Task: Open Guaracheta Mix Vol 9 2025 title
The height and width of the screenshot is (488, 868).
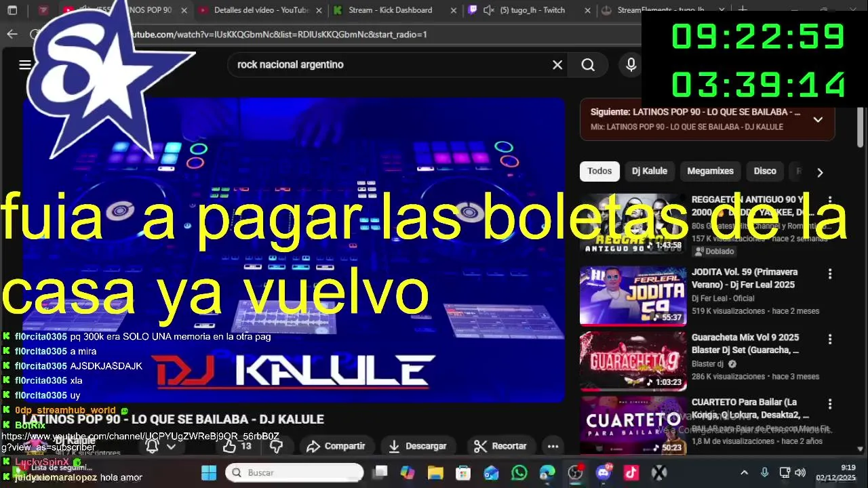Action: pyautogui.click(x=745, y=343)
